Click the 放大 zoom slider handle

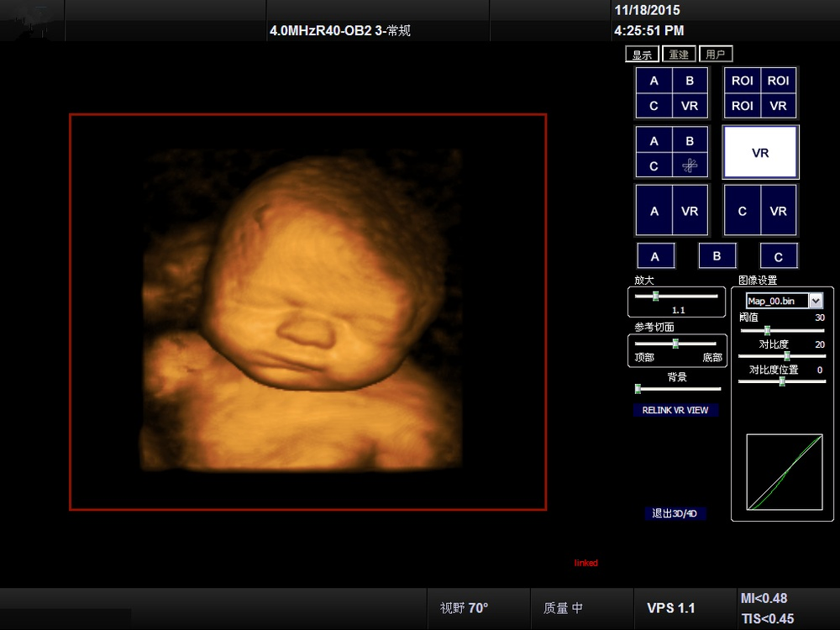tap(655, 296)
